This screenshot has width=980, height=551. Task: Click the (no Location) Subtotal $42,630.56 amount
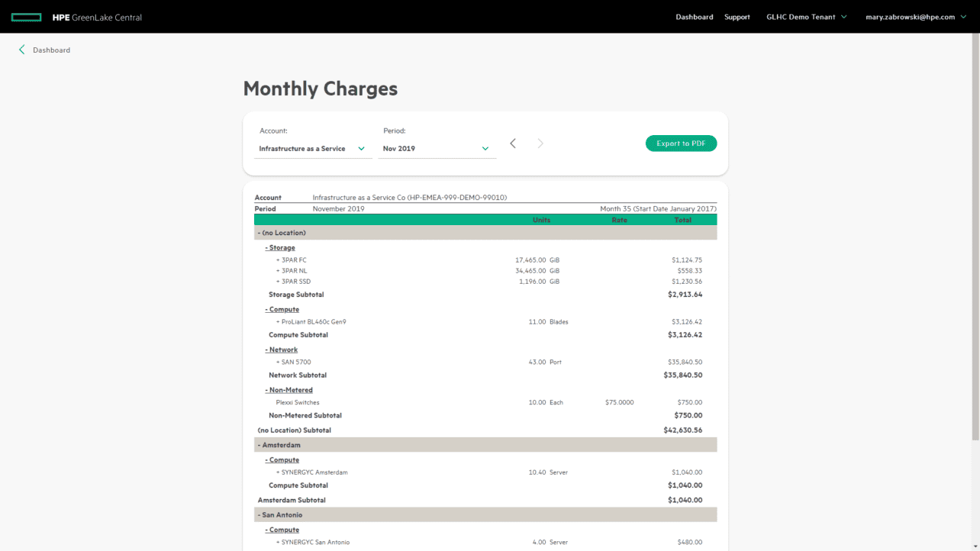point(683,430)
